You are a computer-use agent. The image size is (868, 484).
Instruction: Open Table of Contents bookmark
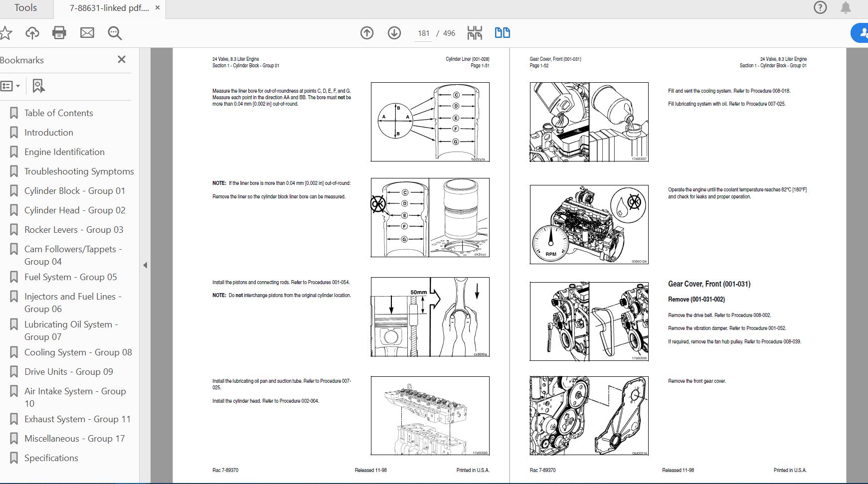pos(59,113)
